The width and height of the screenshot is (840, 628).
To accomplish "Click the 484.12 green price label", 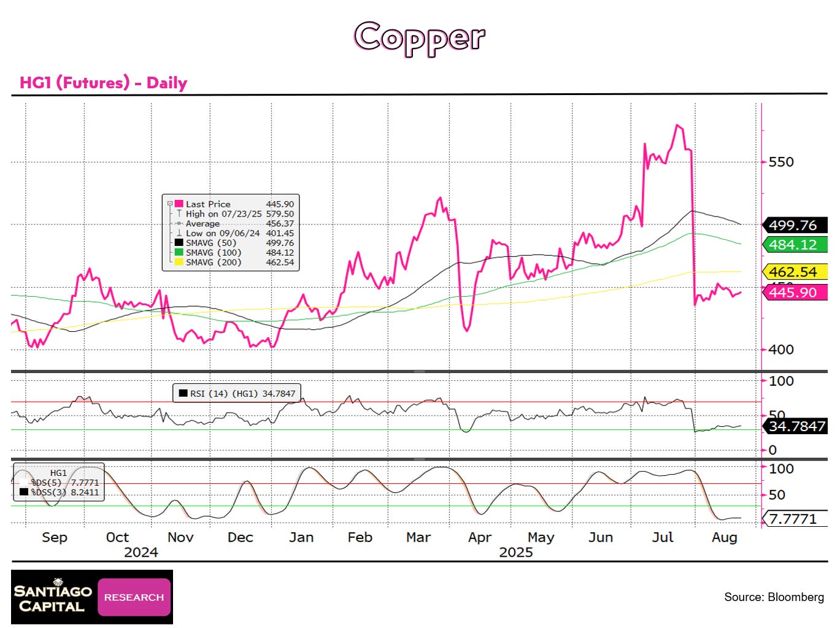I will tap(795, 245).
